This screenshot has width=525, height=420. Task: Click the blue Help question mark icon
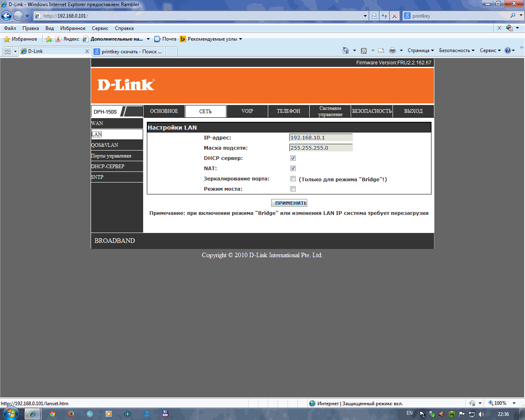508,50
